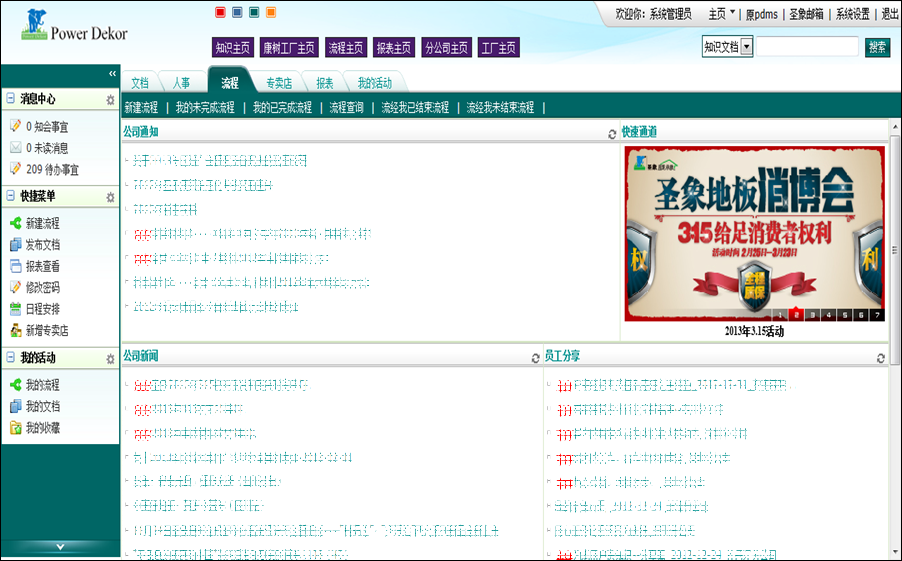The image size is (902, 561).
Task: Refresh the 员工分享 panel
Action: [x=881, y=358]
